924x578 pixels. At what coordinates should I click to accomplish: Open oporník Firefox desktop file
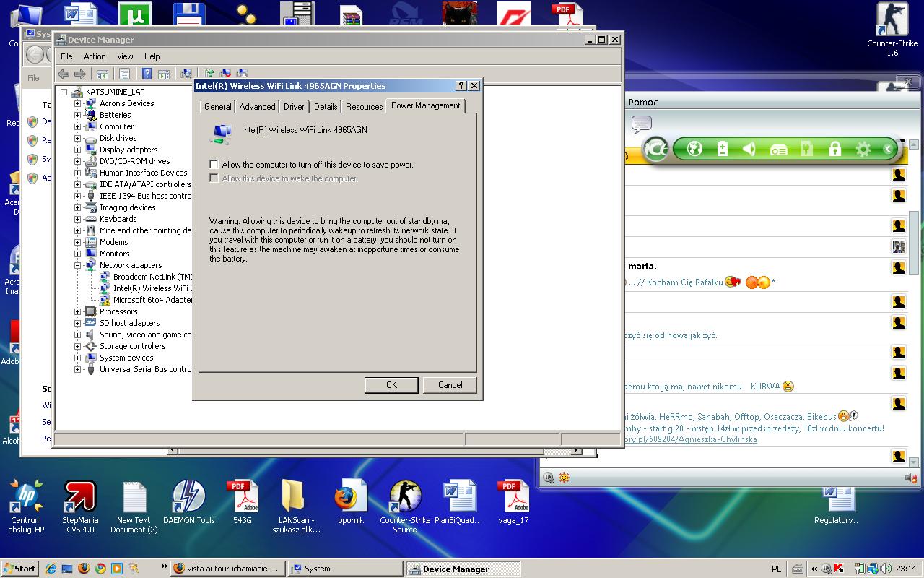pyautogui.click(x=351, y=502)
